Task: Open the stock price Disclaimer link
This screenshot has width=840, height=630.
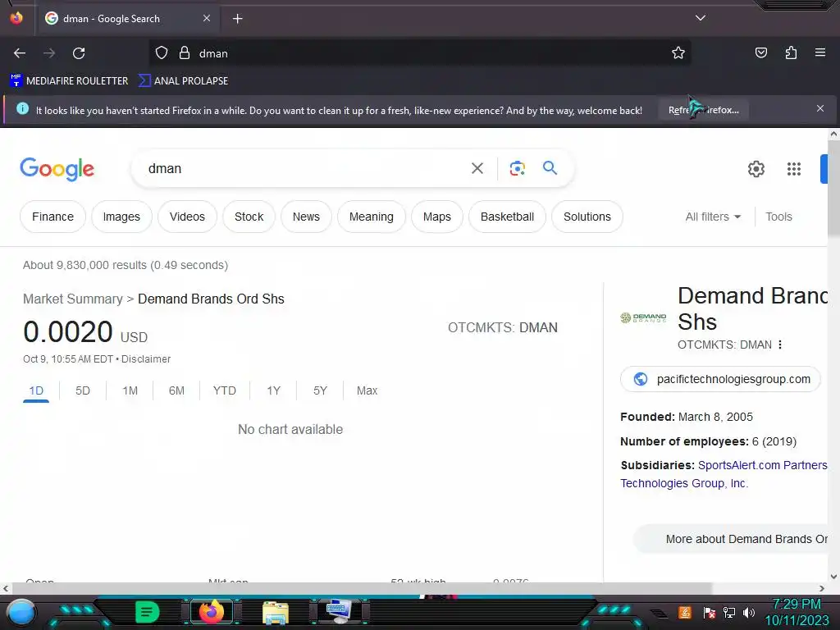Action: click(146, 359)
